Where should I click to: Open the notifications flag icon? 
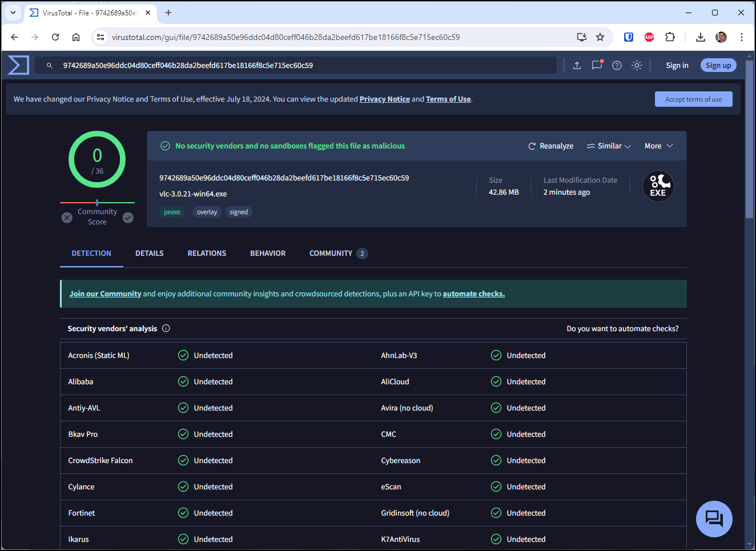(597, 65)
